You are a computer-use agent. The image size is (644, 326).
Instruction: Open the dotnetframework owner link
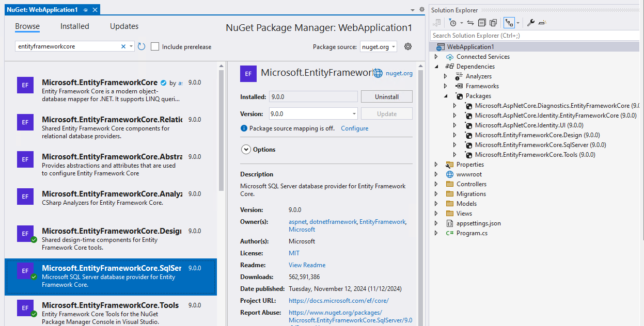[x=333, y=222]
